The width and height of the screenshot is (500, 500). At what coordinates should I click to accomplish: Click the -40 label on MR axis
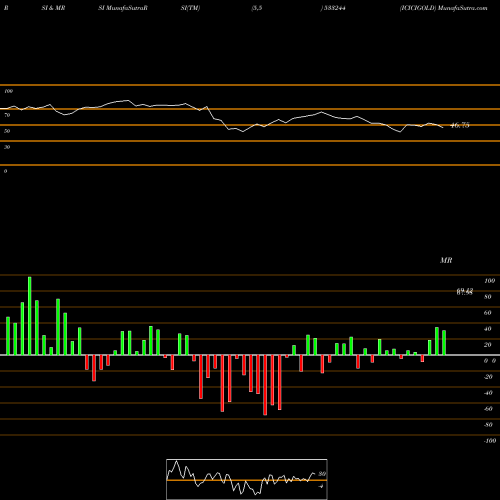(x=488, y=393)
